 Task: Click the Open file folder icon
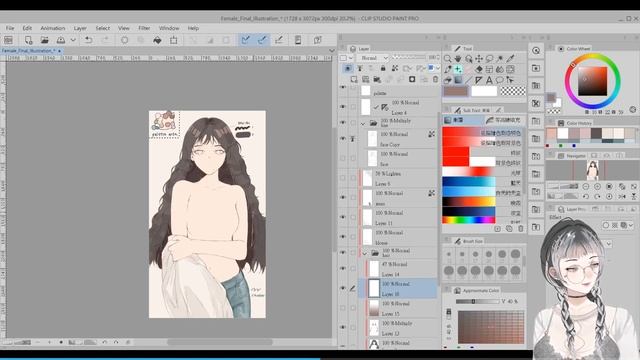(44, 40)
